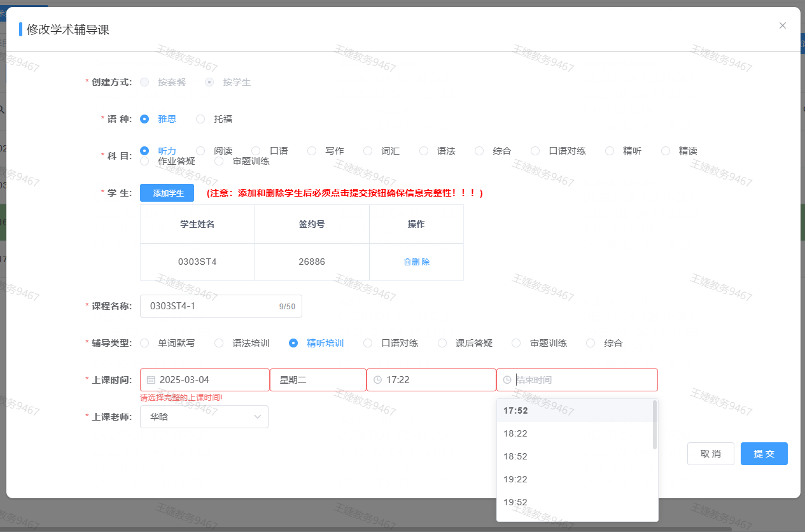The image size is (805, 532).
Task: Select 17:52 from the end time list
Action: (x=515, y=410)
